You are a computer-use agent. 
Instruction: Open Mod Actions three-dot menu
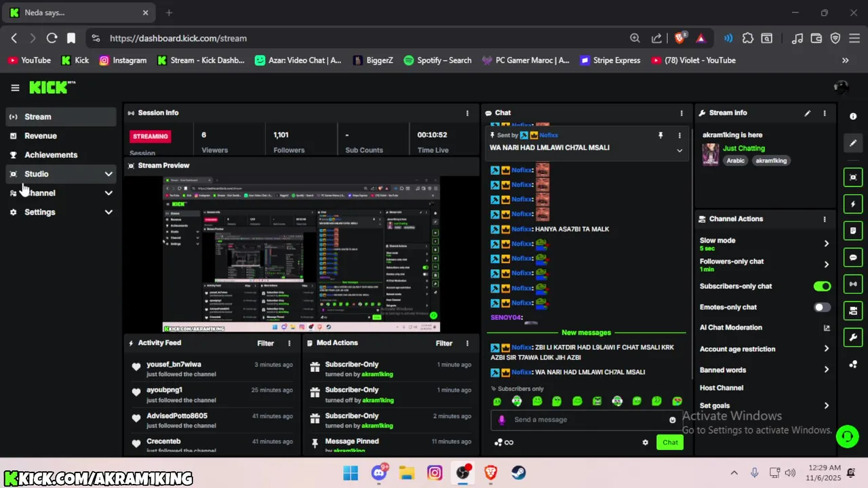(x=467, y=344)
